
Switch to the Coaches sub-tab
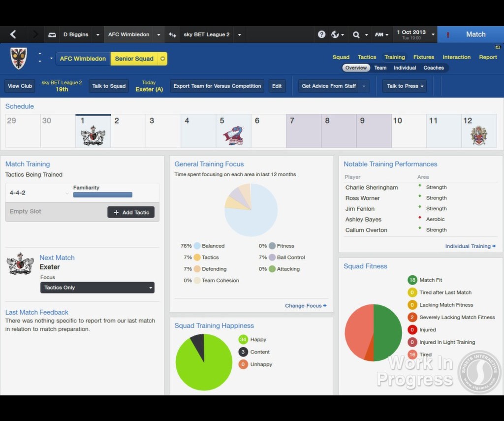pos(433,68)
